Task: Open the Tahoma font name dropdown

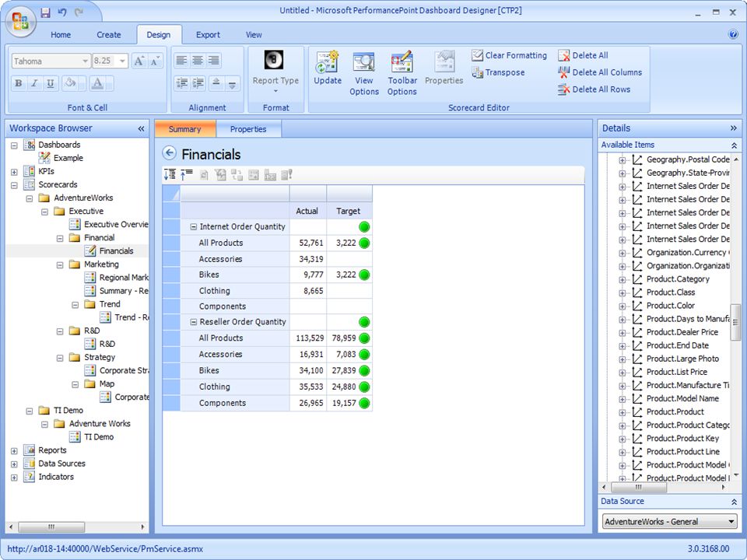Action: pos(85,61)
